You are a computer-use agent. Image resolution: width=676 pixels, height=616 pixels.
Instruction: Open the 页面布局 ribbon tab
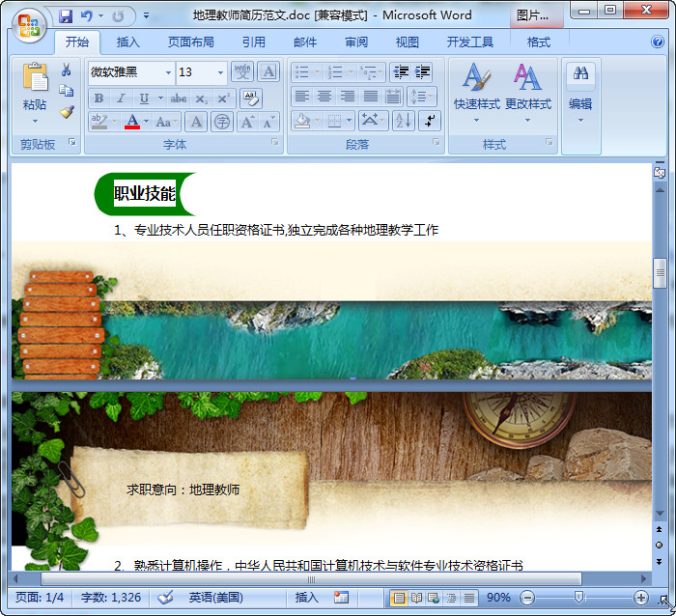190,42
